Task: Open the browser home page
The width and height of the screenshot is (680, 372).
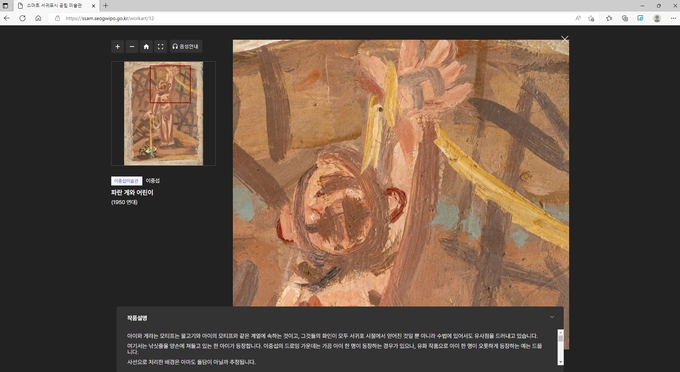Action: coord(38,18)
